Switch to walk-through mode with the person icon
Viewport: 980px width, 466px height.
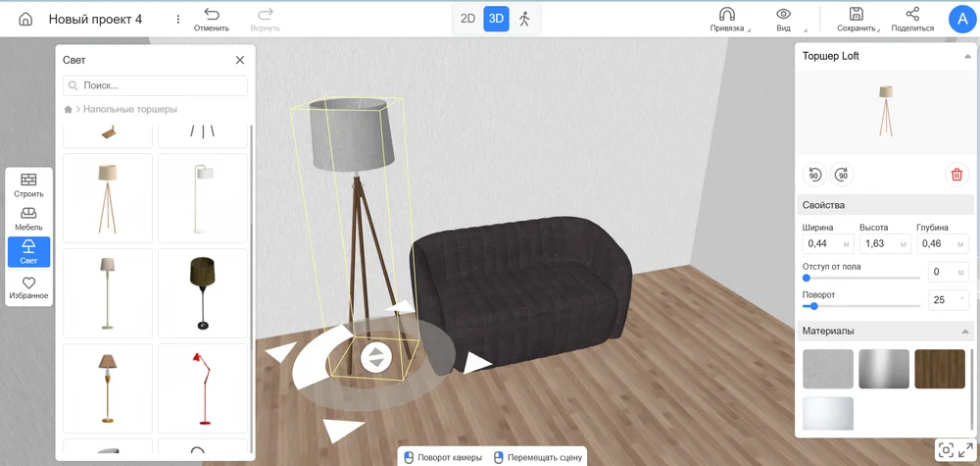click(x=524, y=19)
